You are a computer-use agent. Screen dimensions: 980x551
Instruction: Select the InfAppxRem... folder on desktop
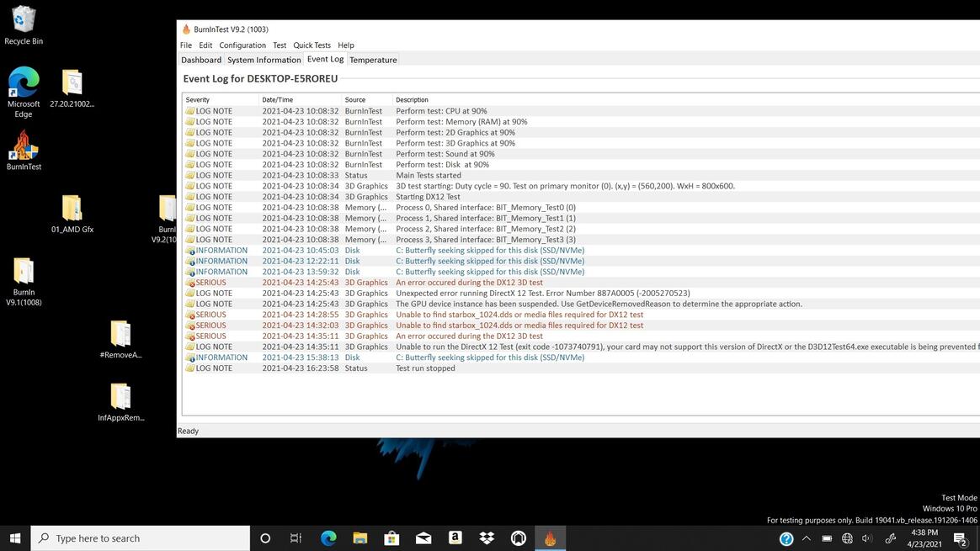(120, 402)
